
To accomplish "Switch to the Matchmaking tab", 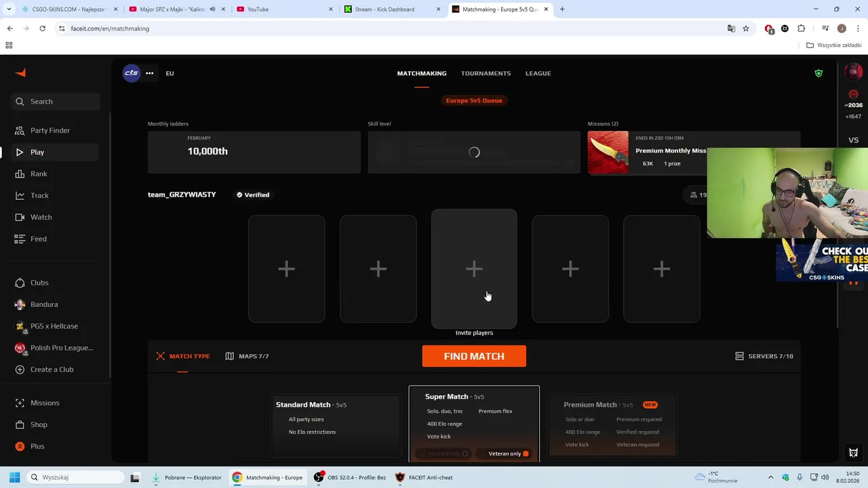I will click(x=422, y=73).
